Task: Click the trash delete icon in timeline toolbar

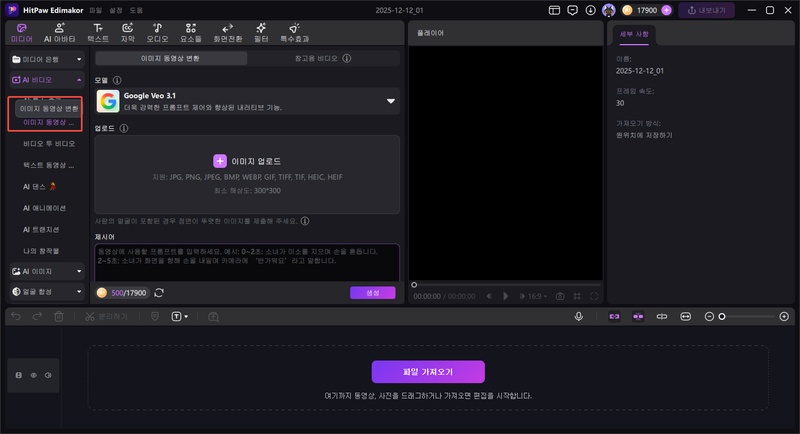Action: tap(59, 317)
